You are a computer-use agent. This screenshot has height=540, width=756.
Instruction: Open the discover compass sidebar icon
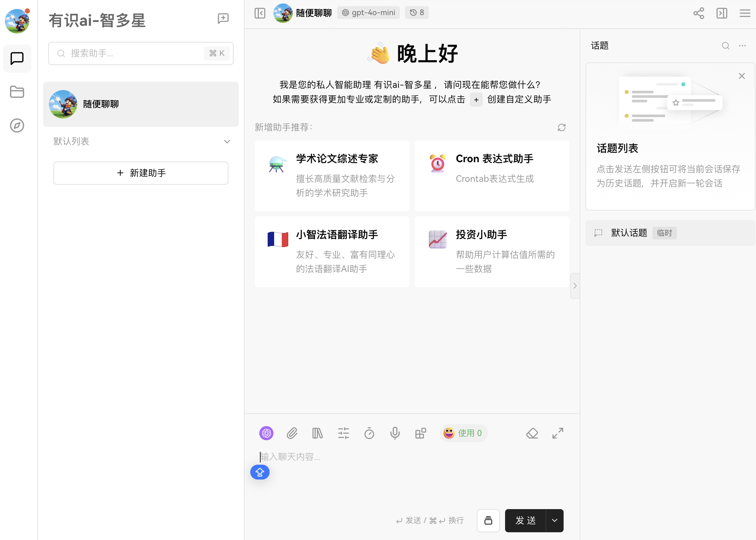(x=17, y=126)
